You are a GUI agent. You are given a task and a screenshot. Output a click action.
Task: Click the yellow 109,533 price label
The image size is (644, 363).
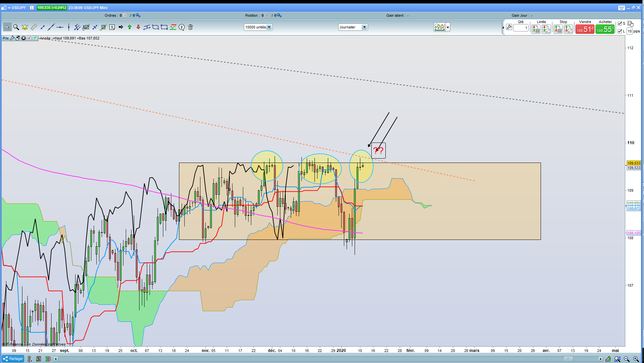click(x=634, y=163)
